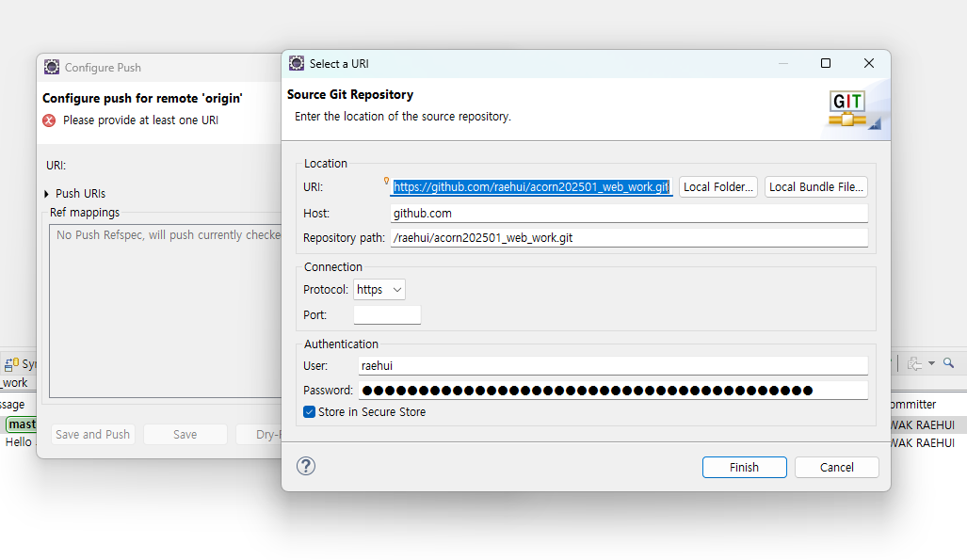Choose Local Bundle File... button
This screenshot has width=967, height=560.
tap(816, 187)
